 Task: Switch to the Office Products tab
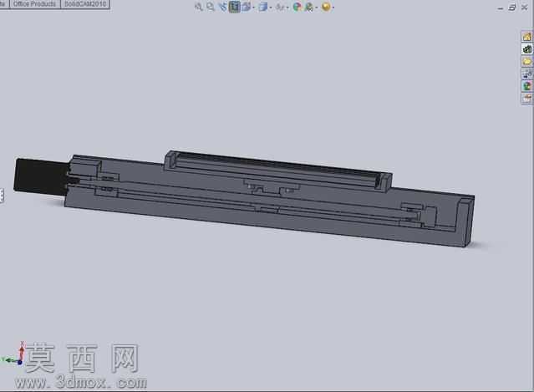pos(35,4)
